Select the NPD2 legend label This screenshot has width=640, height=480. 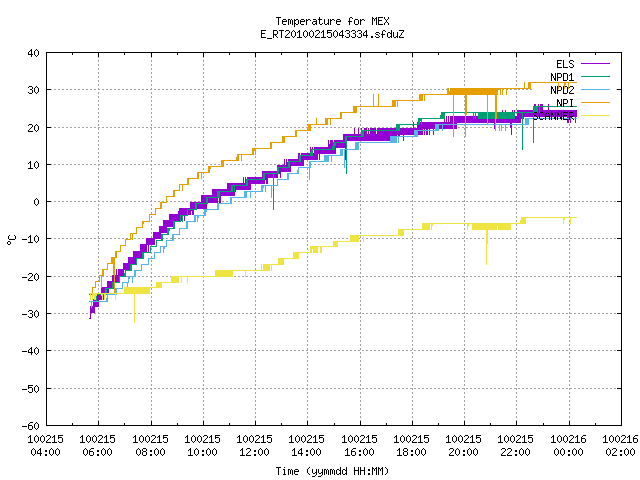[562, 90]
